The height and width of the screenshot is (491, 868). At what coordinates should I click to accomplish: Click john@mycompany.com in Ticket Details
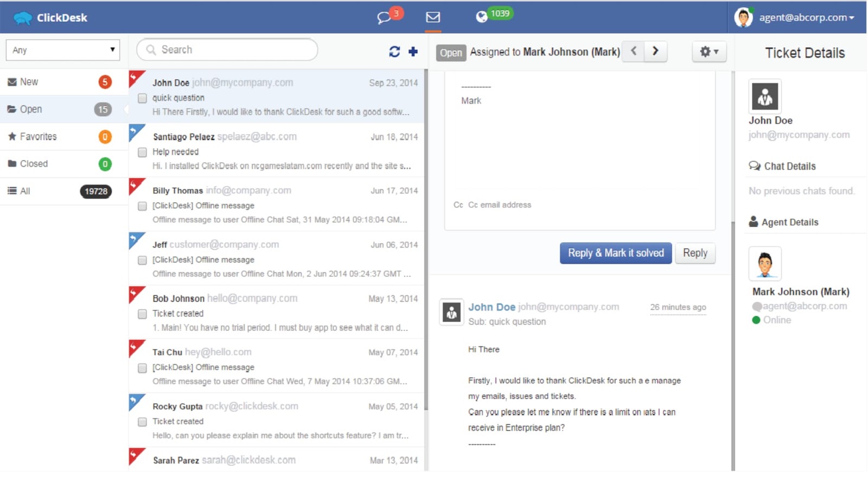(x=799, y=135)
